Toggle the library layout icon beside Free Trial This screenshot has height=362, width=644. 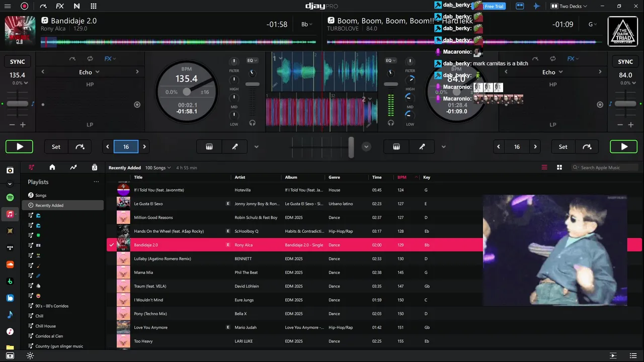(x=520, y=6)
